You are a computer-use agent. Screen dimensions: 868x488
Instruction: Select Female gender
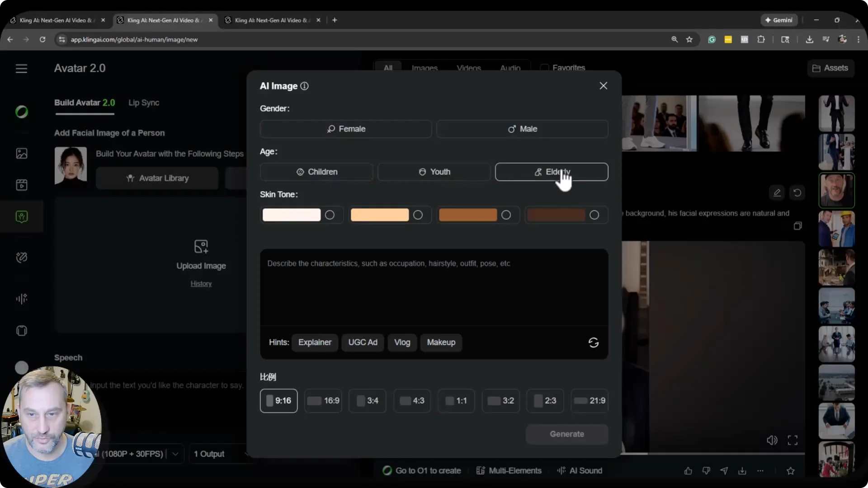[x=345, y=129]
